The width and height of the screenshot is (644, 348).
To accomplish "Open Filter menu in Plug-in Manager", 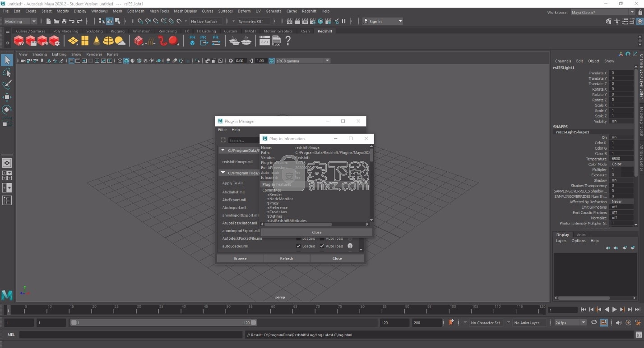I will [x=222, y=130].
